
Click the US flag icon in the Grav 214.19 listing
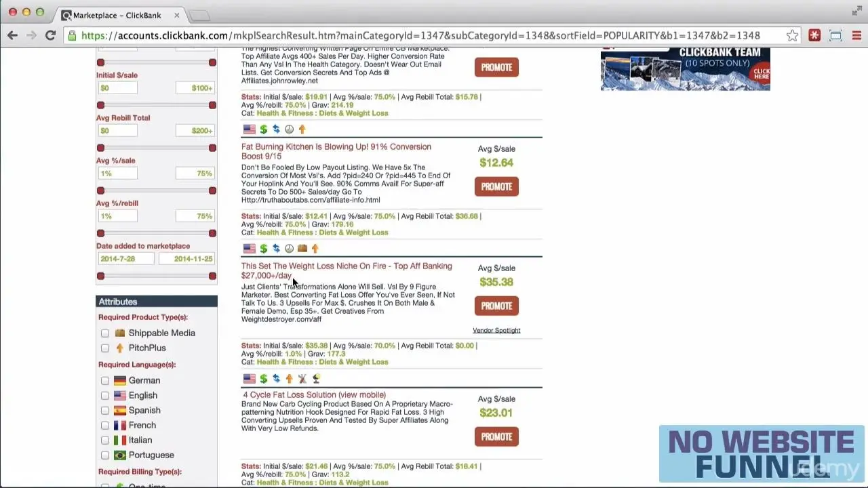(x=250, y=129)
